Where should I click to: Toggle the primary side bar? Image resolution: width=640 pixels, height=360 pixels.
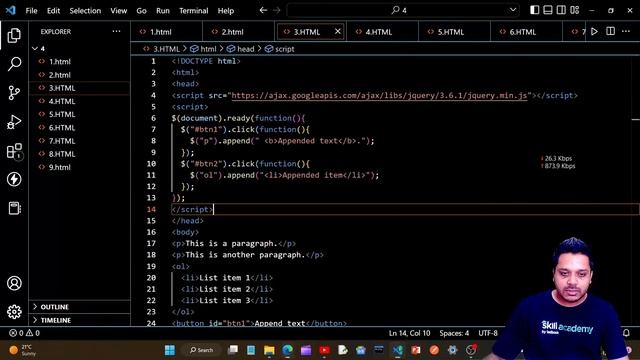pyautogui.click(x=534, y=10)
